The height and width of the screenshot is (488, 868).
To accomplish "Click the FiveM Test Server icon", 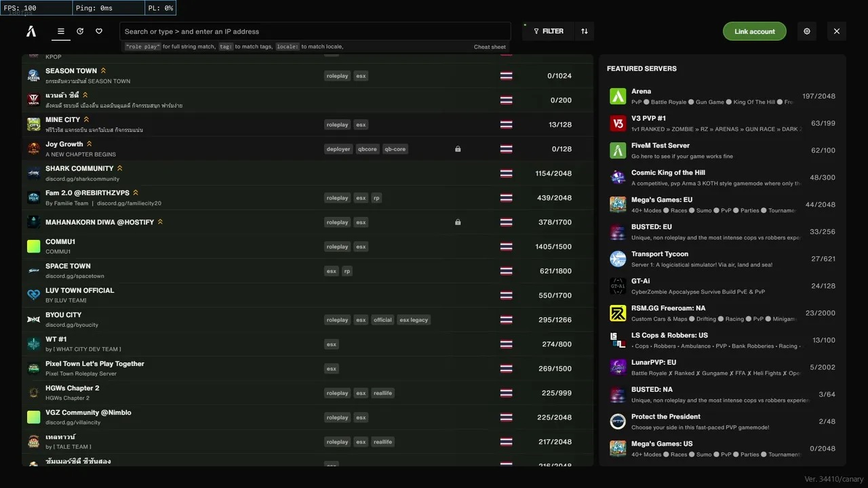I will 618,150.
